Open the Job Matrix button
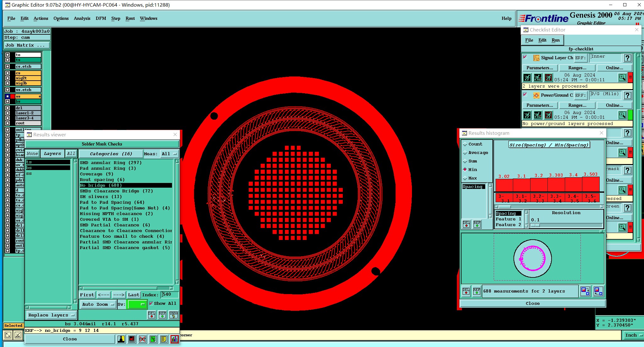The width and height of the screenshot is (644, 347). coord(27,45)
